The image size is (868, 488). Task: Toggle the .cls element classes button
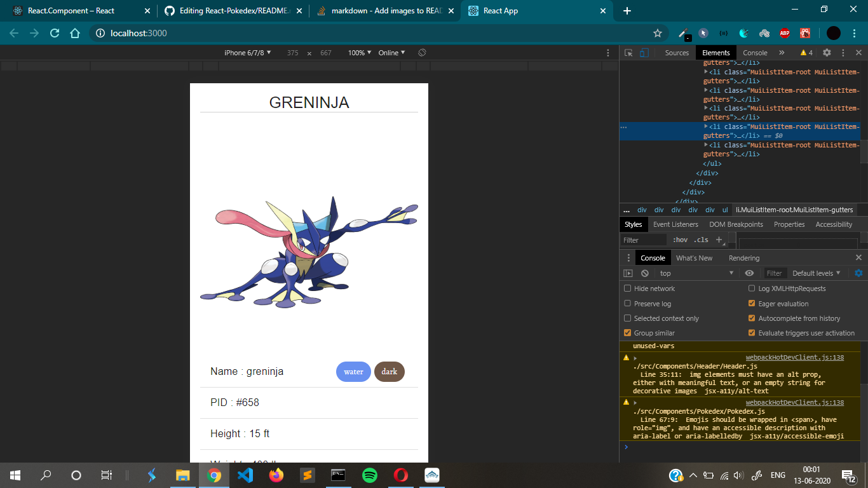point(701,240)
